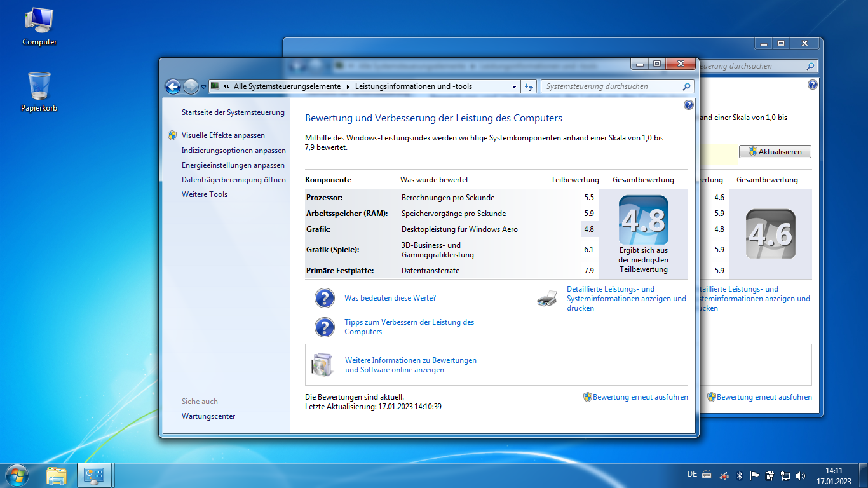Screen dimensions: 868x488
Task: Open the Windows Start menu
Action: (17, 475)
